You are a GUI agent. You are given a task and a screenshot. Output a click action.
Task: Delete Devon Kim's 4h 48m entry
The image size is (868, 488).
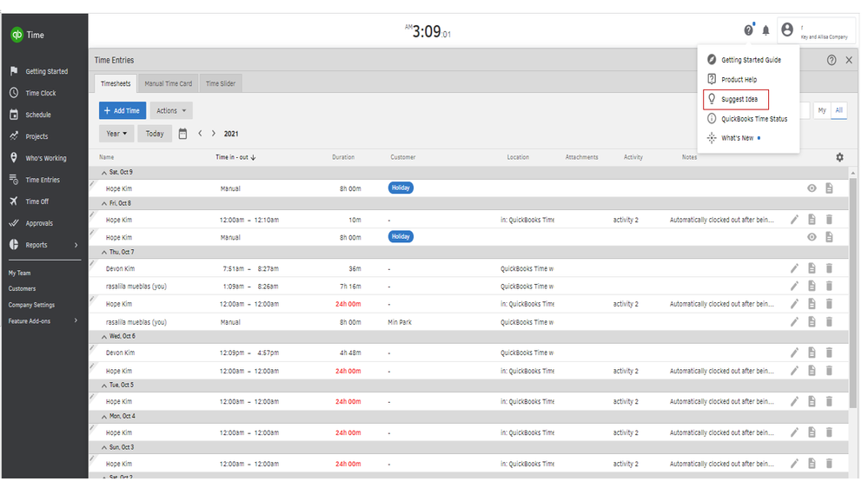pos(829,353)
